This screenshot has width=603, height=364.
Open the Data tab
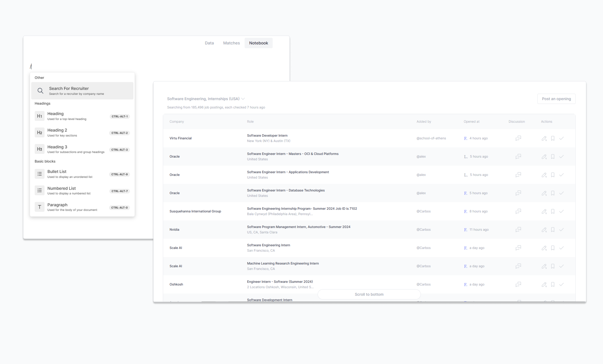[x=209, y=43]
